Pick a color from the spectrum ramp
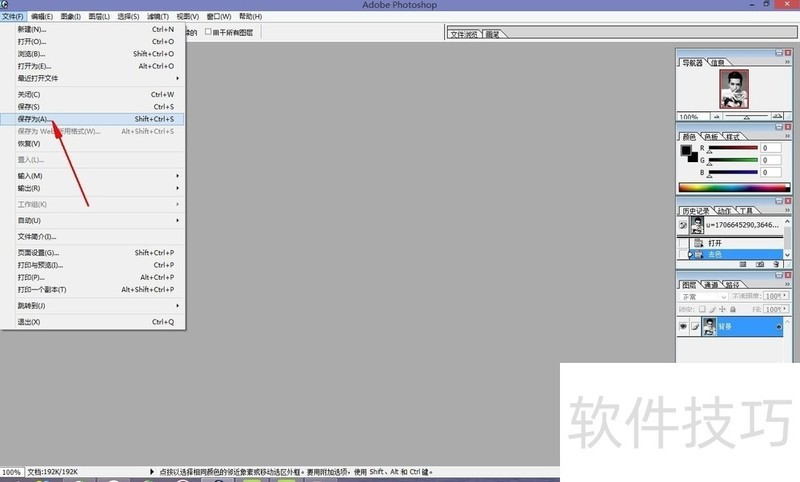The width and height of the screenshot is (800, 482). (x=734, y=187)
